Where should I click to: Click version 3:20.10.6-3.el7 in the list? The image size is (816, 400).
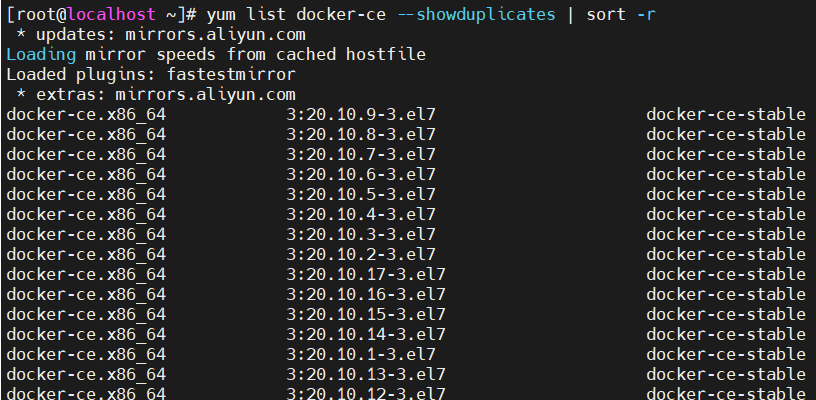[361, 174]
